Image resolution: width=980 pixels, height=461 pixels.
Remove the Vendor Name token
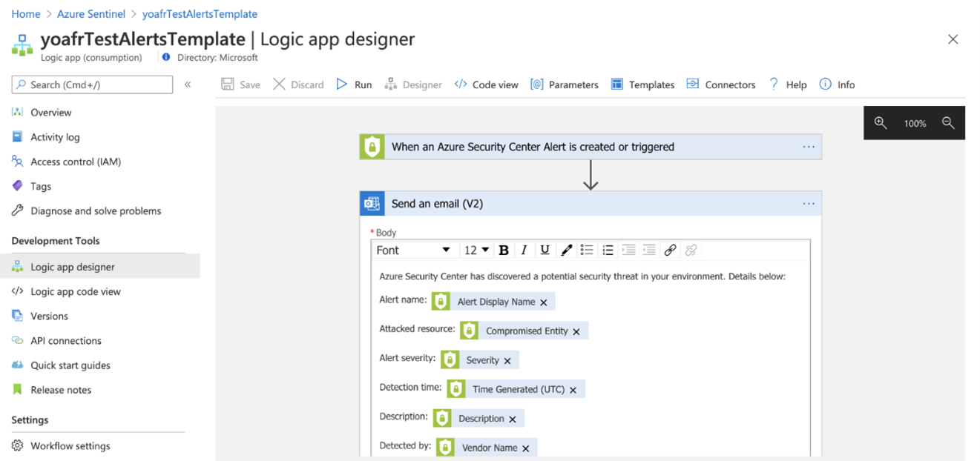tap(525, 448)
